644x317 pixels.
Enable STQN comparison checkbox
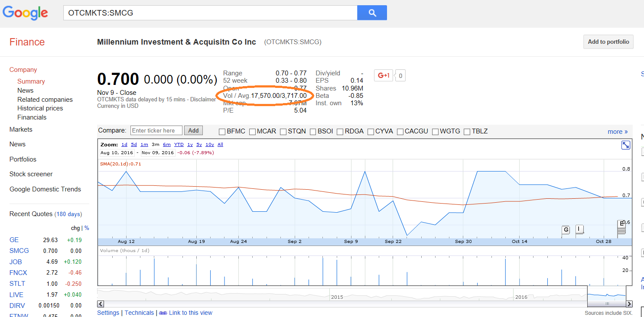[283, 132]
